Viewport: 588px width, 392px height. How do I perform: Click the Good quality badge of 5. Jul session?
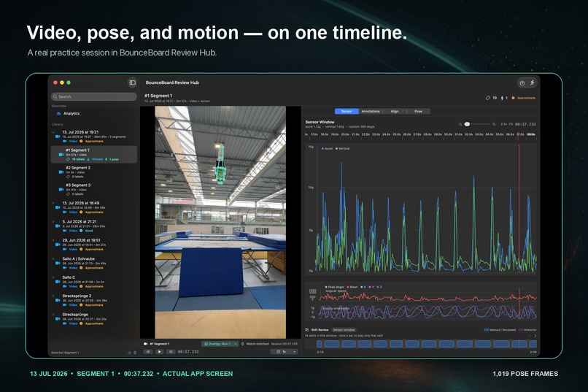[86, 231]
